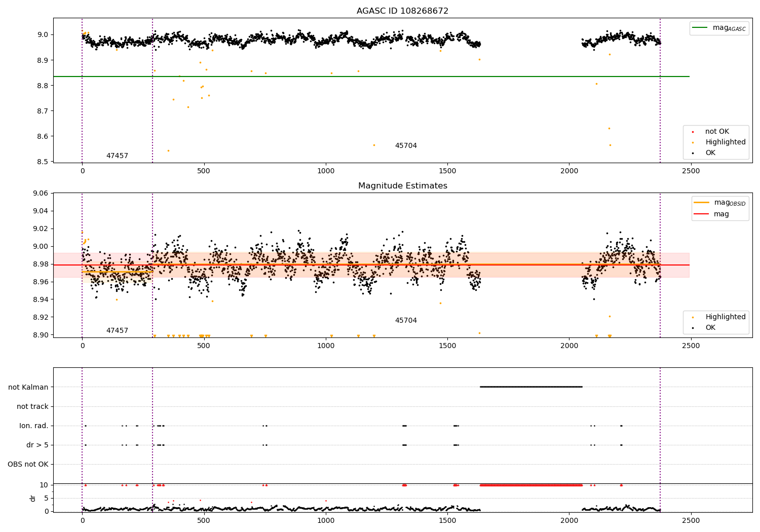Screen dimensions: 760x532
Task: Click the red "mag" legend entry
Action: click(x=712, y=214)
